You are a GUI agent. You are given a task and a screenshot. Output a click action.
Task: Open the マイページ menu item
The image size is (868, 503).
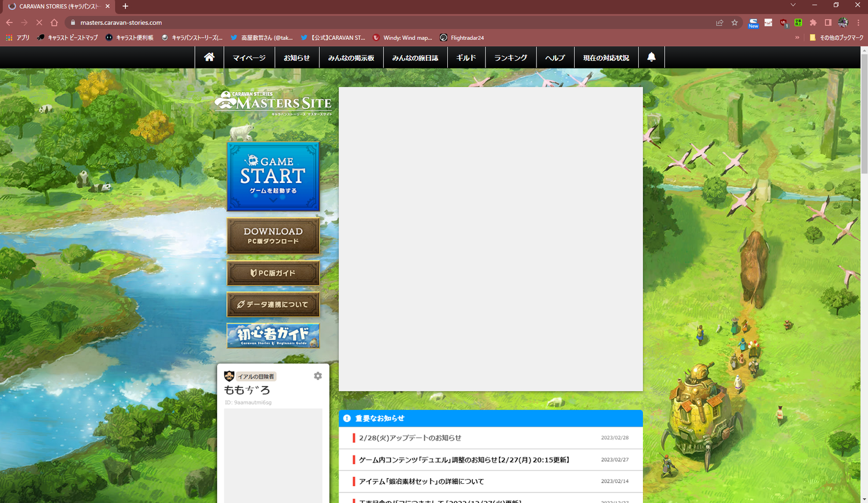[x=249, y=58]
